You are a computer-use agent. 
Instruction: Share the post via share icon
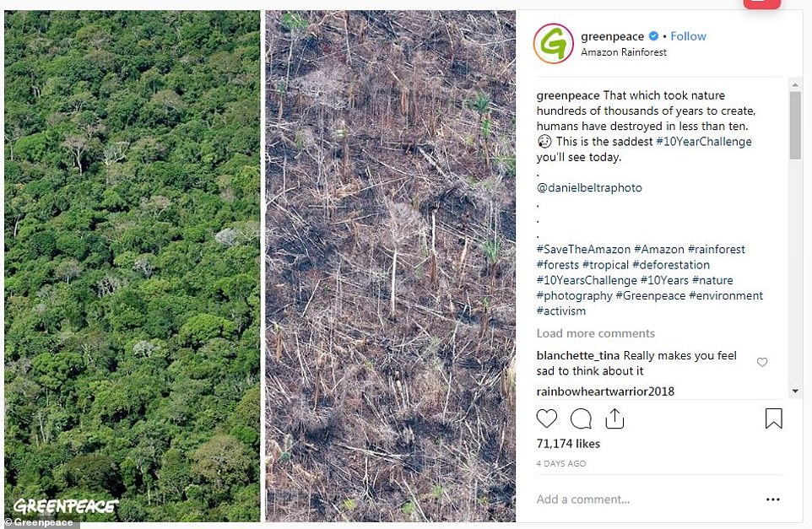click(x=614, y=418)
